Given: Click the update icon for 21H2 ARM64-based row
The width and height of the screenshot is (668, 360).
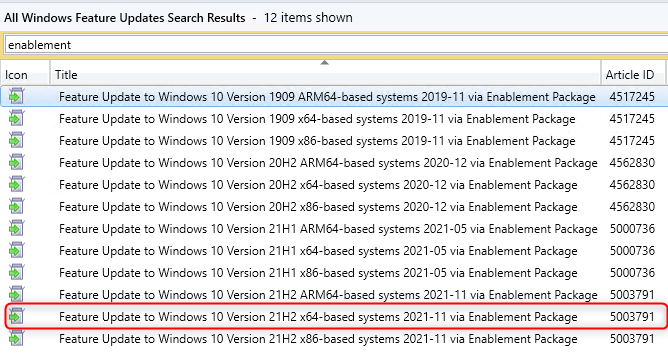Looking at the screenshot, I should pyautogui.click(x=16, y=295).
